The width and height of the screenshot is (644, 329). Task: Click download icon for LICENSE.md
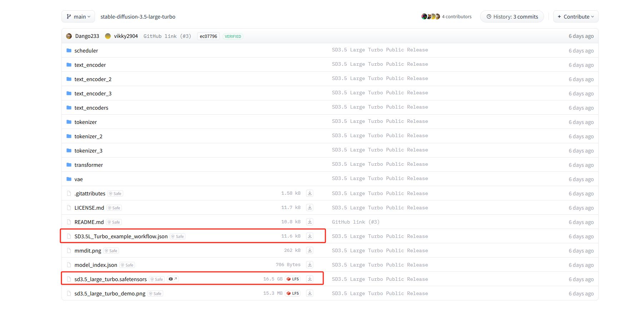310,208
